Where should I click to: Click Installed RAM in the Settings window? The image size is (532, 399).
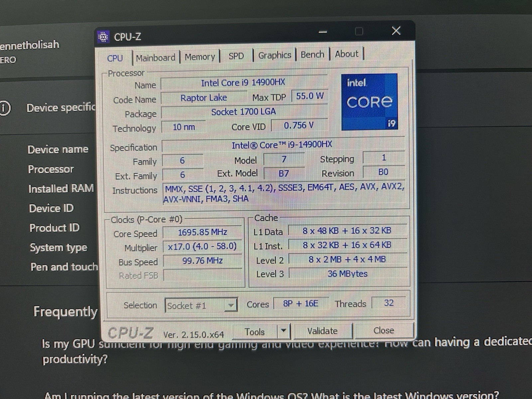pyautogui.click(x=61, y=189)
